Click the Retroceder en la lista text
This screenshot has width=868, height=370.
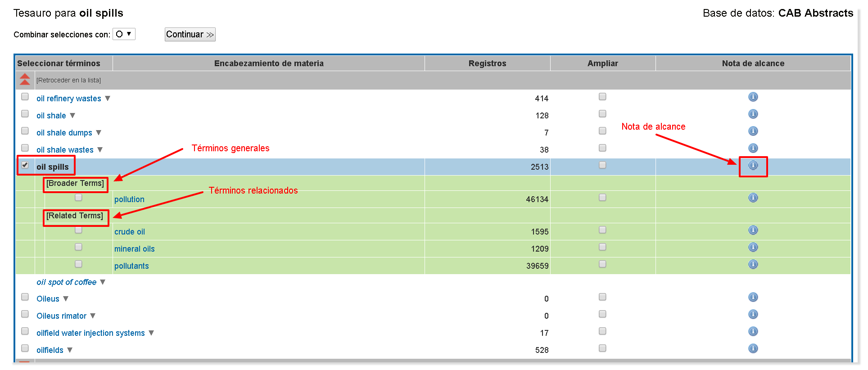68,80
